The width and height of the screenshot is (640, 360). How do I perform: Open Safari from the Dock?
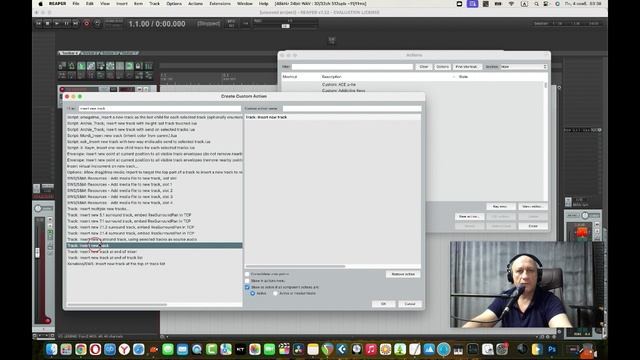(x=139, y=349)
